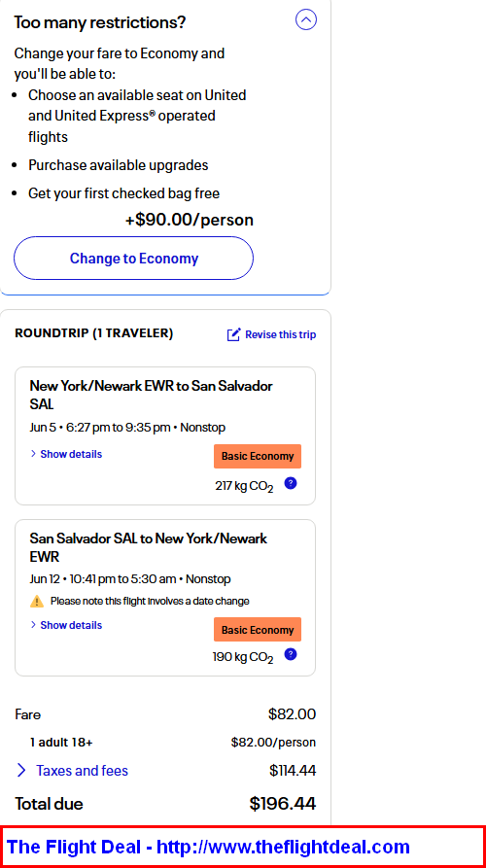Open the Taxes and fees link text
486x868 pixels.
[82, 771]
